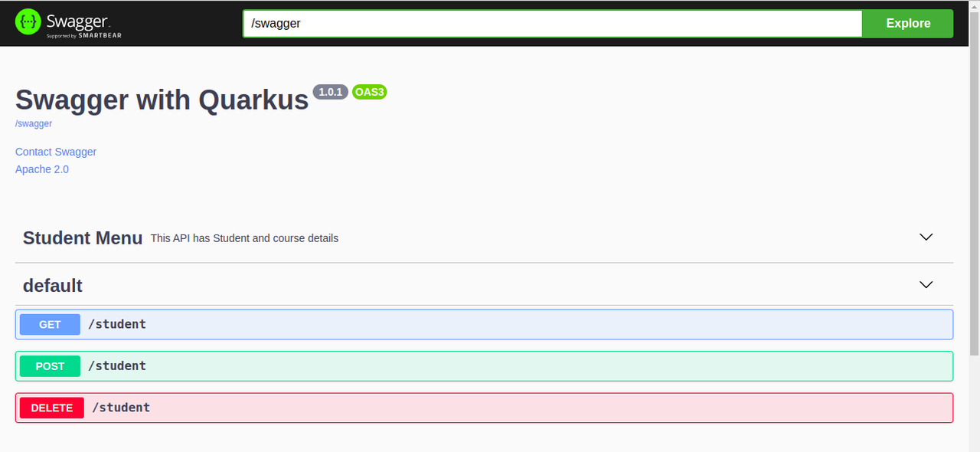Screen dimensions: 980x452
Task: Click the Explore button
Action: (x=908, y=23)
